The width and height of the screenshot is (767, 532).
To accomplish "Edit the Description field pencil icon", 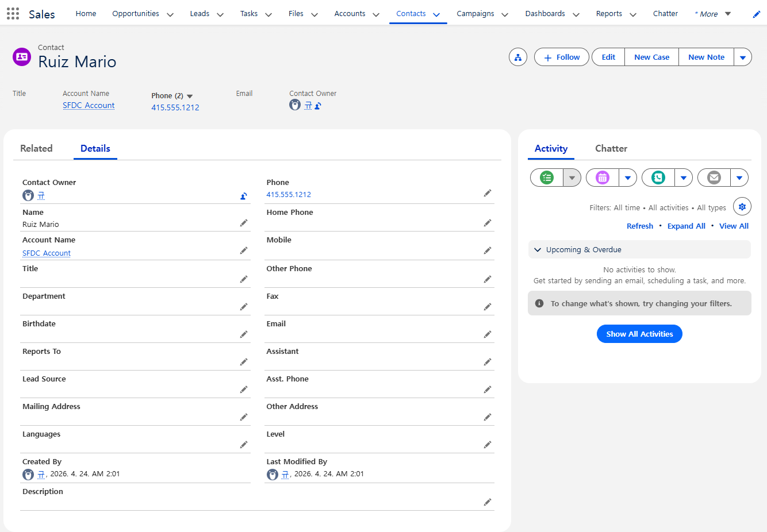I will (x=488, y=502).
